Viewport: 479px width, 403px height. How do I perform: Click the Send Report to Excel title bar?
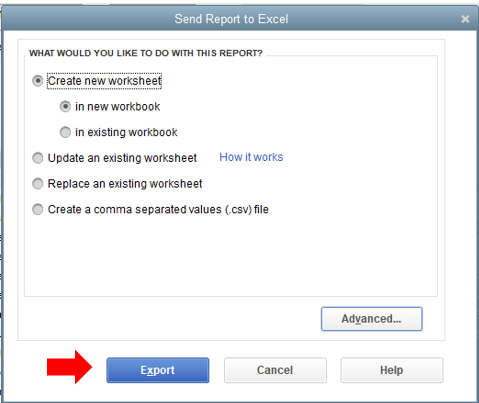[231, 19]
